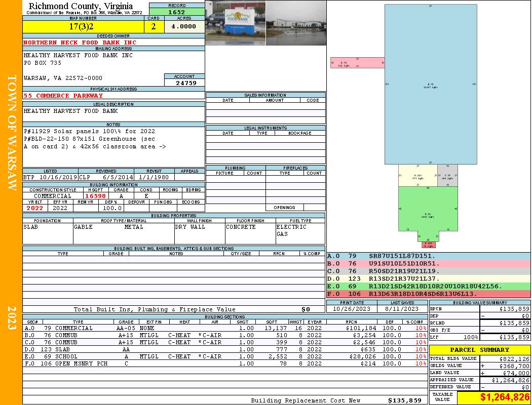Click the record number 1652
This screenshot has width=532, height=405.
click(177, 12)
